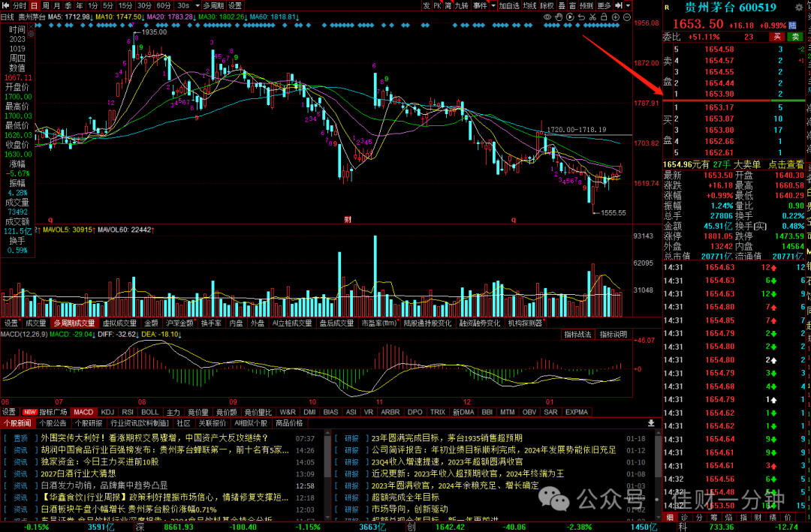Image resolution: width=811 pixels, height=532 pixels.
Task: Open the 30s period dropdown arrow
Action: click(197, 5)
